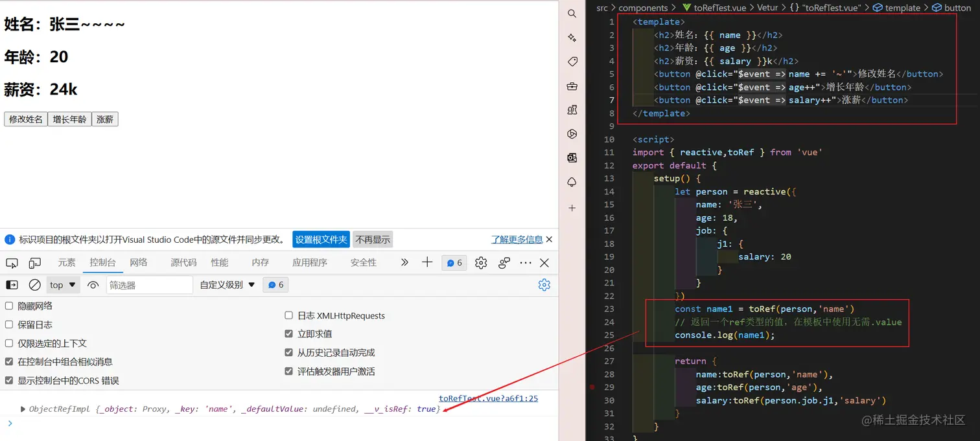Open DevTools settings gear in tab bar
This screenshot has width=980, height=441.
click(x=481, y=263)
